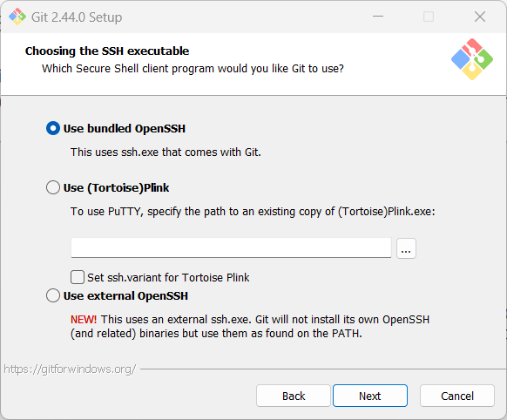
Task: Focus the Plink.exe path text field
Action: point(231,248)
